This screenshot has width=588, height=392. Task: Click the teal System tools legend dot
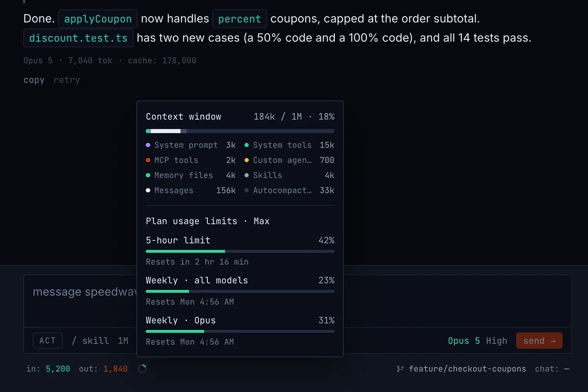(x=247, y=145)
